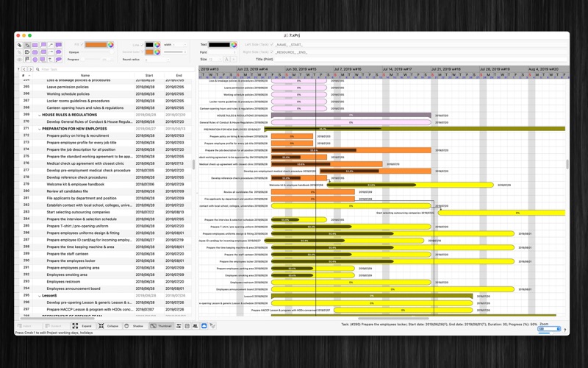Click the sliders settings icon in the bottom bar
The width and height of the screenshot is (588, 368).
(179, 326)
